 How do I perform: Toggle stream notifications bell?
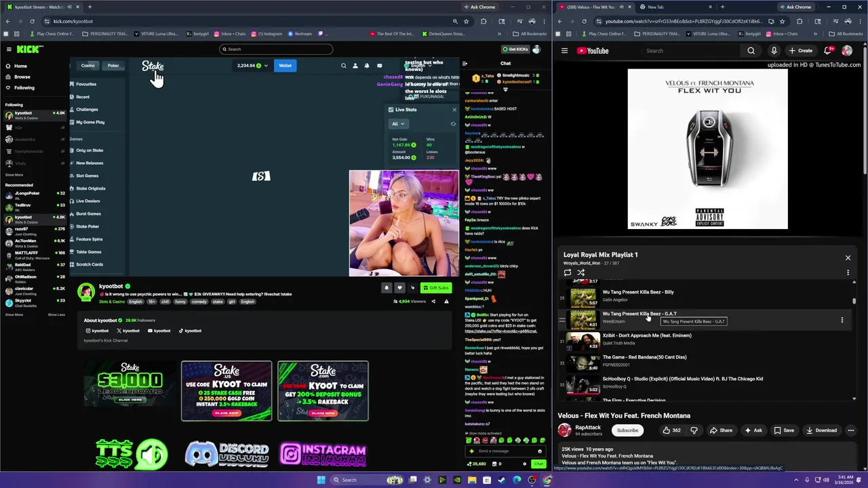(387, 287)
